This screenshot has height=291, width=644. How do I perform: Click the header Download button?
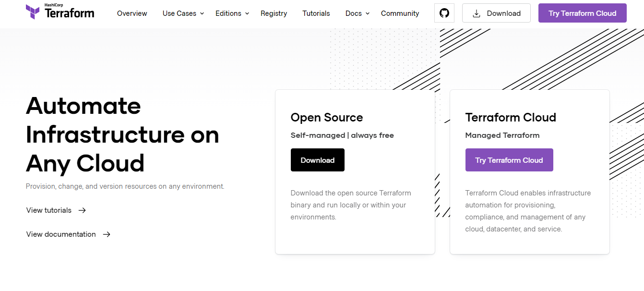pyautogui.click(x=496, y=13)
